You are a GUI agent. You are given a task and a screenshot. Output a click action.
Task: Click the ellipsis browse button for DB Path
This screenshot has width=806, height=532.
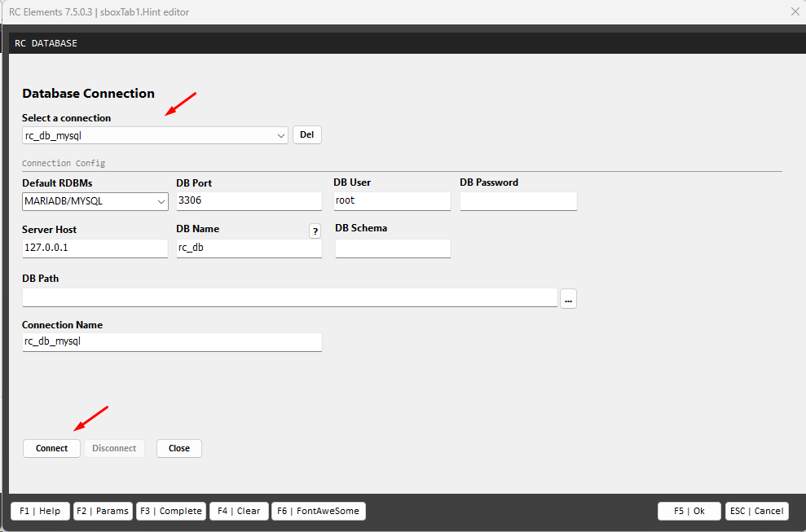[568, 299]
